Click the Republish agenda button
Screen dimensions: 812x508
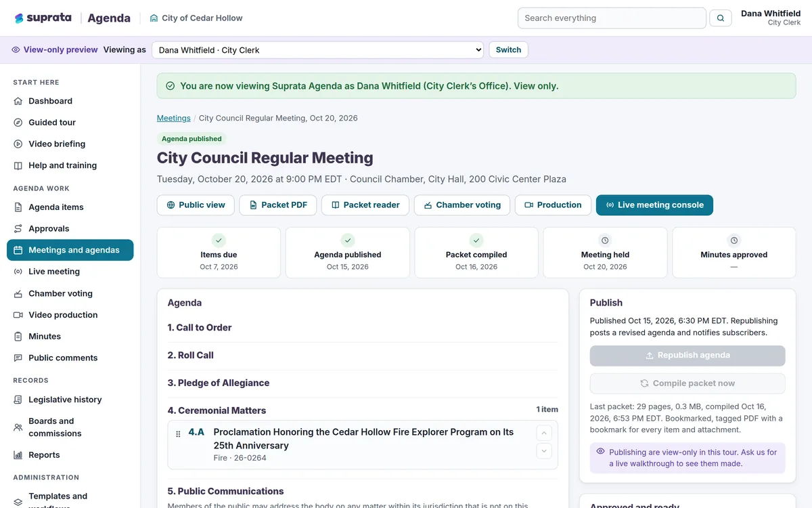tap(687, 356)
